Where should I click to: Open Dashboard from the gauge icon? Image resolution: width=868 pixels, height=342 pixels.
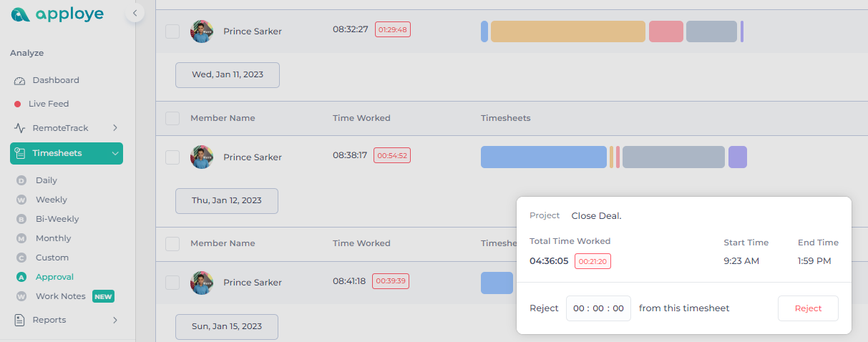click(19, 80)
